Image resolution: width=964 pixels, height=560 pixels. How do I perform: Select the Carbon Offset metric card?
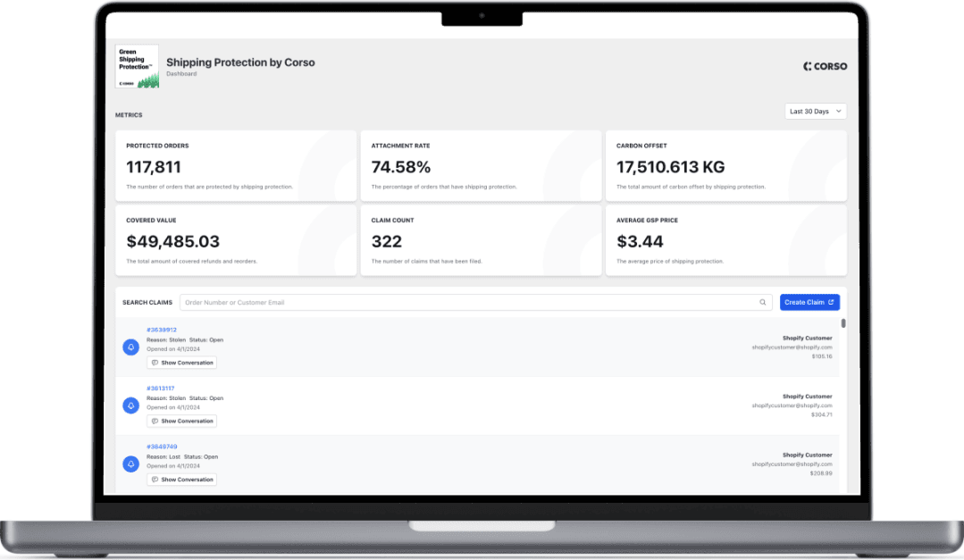tap(725, 166)
